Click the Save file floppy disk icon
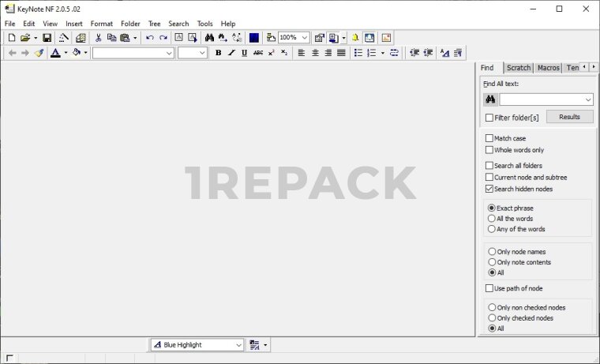Screen dimensions: 600x364 47,38
